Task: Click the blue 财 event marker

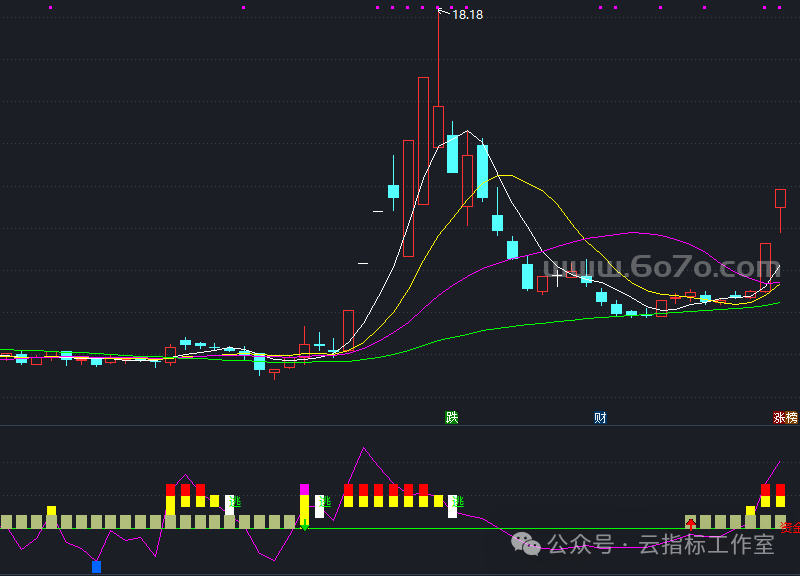Action: click(x=600, y=417)
